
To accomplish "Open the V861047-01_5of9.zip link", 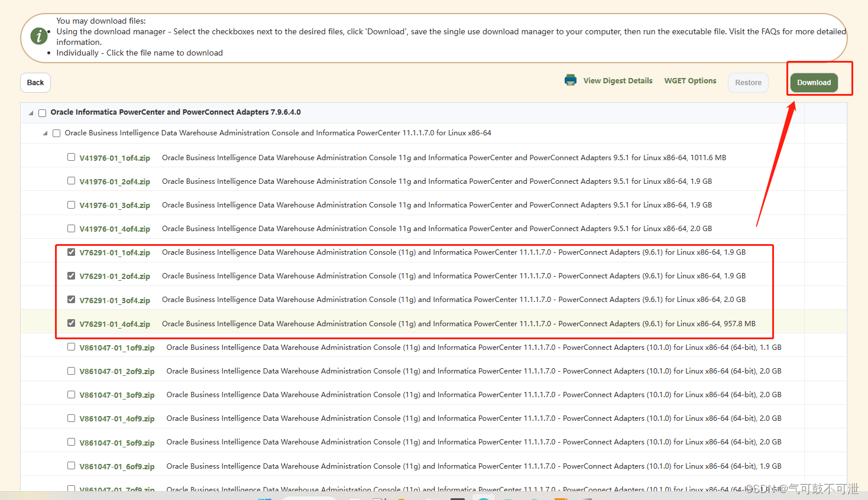I will coord(117,443).
